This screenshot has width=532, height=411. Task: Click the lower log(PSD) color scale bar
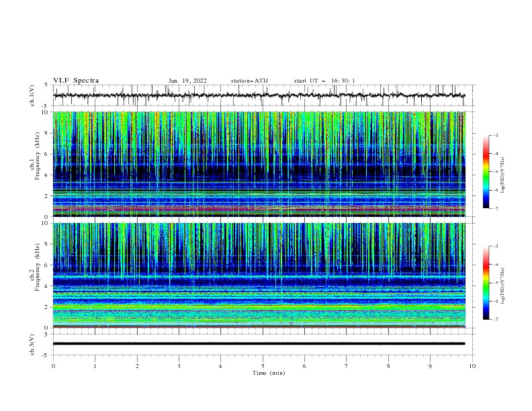[x=486, y=283]
